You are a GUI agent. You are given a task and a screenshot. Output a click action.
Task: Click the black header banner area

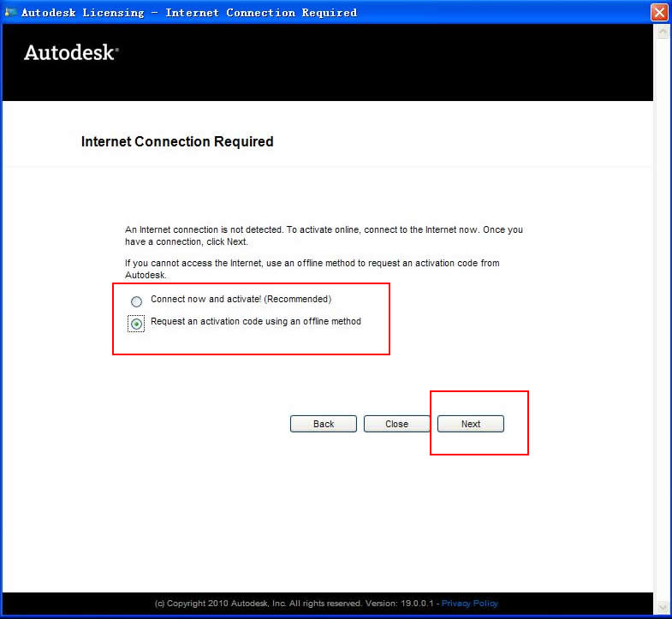click(385, 64)
